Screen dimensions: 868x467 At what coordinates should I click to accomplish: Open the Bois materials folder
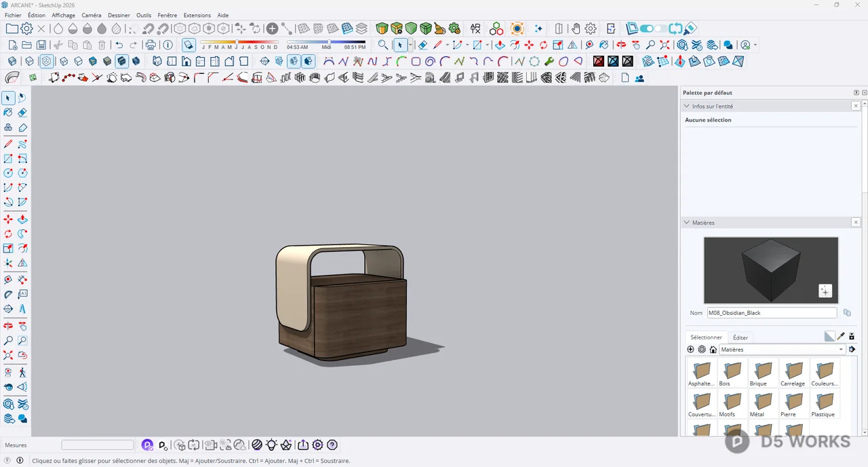click(x=732, y=374)
